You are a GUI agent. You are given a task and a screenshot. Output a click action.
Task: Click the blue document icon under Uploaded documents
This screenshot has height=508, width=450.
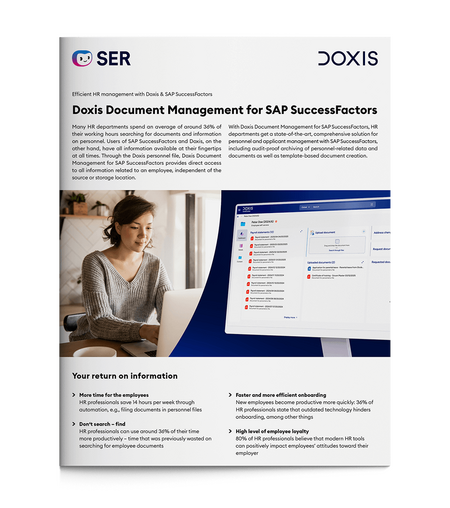click(x=309, y=268)
